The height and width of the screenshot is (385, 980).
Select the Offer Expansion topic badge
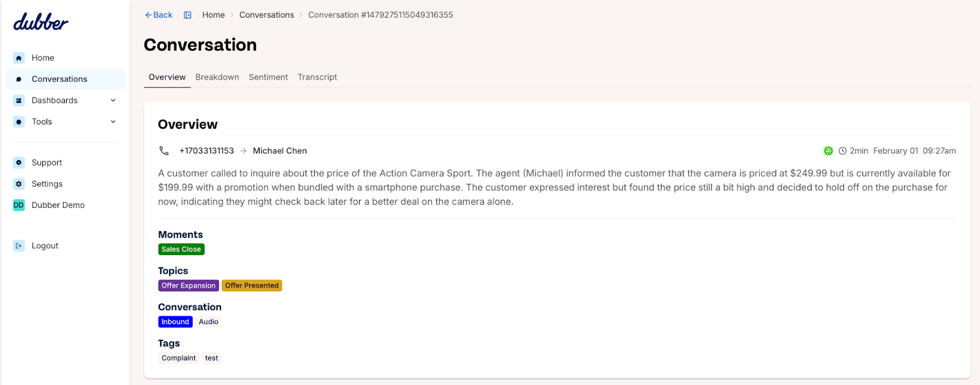pos(189,286)
